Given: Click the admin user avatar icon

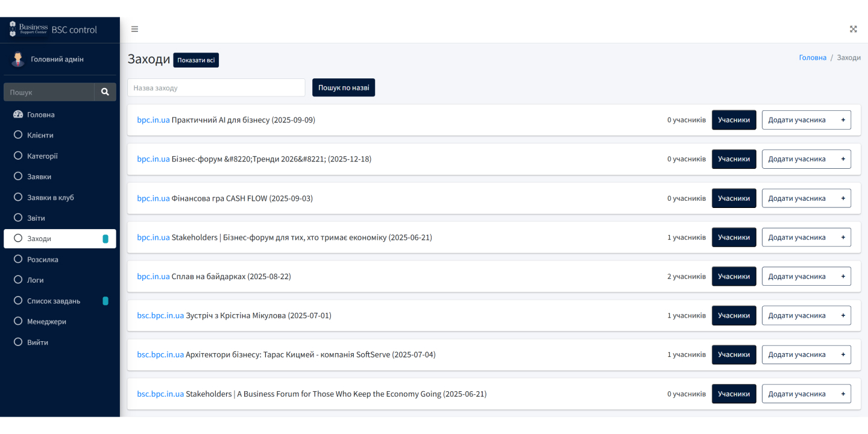Looking at the screenshot, I should point(17,59).
